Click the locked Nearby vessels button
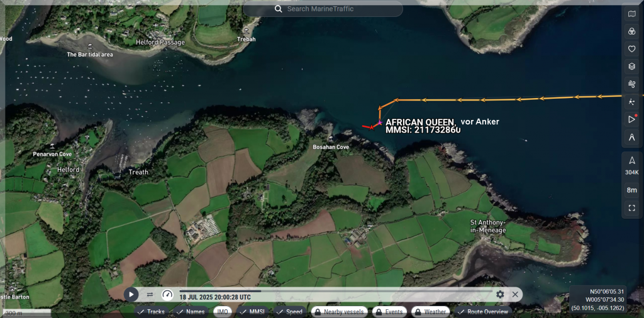This screenshot has height=318, width=644. (x=339, y=312)
